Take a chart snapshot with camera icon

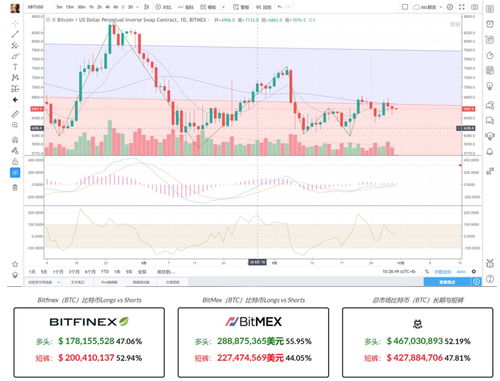[474, 7]
